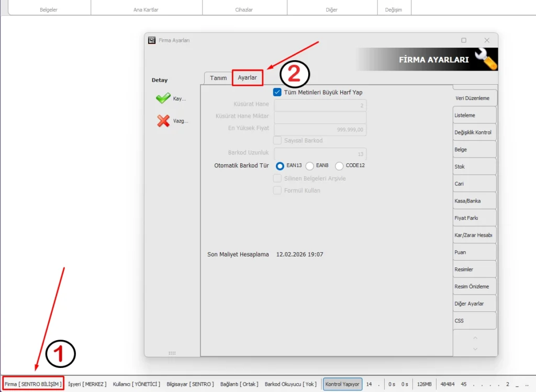Screen dimensions: 536x392
Task: Open the Resim Önizleme side tab
Action: pos(474,286)
